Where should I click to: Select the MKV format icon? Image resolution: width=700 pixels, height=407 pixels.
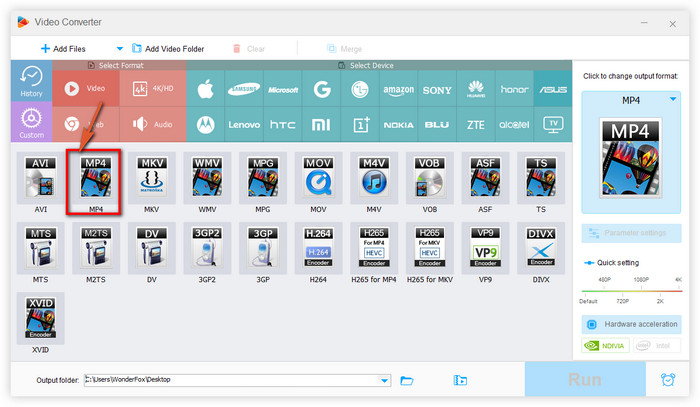click(x=152, y=178)
